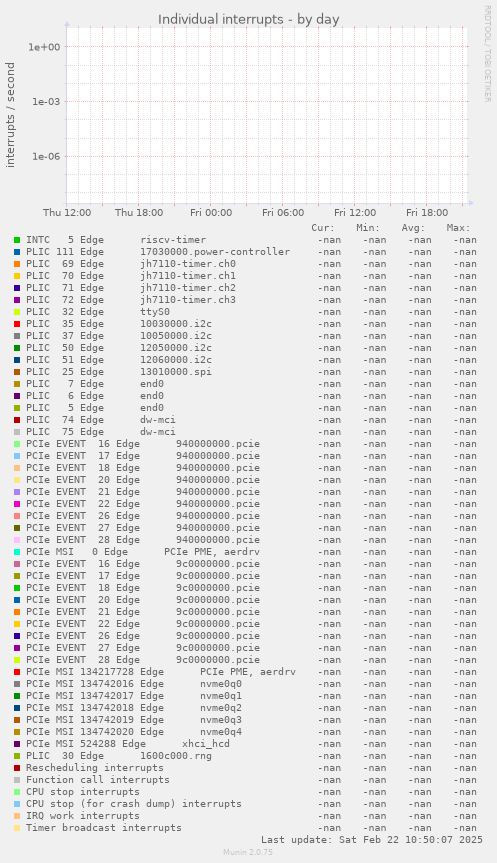Click the green riscv-timer legend swatch

click(17, 240)
